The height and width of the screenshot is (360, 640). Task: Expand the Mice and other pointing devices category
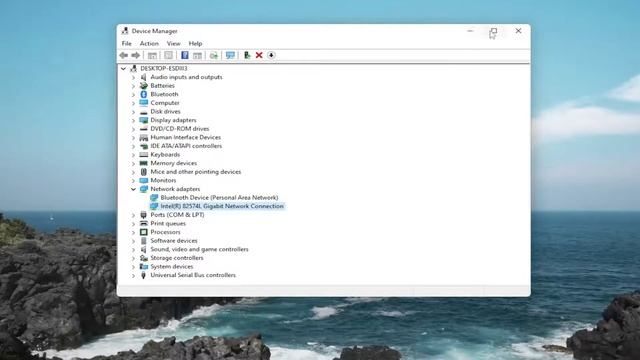133,172
